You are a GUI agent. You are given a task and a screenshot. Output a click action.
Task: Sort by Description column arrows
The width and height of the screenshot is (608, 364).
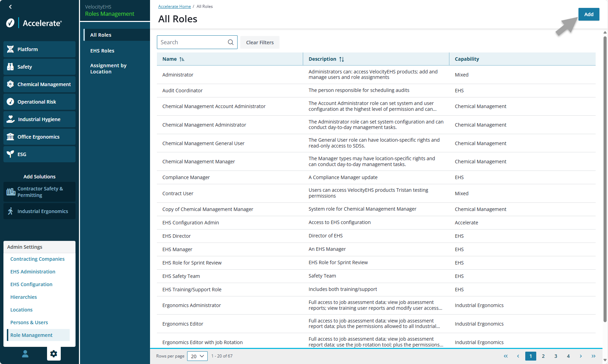pyautogui.click(x=341, y=59)
